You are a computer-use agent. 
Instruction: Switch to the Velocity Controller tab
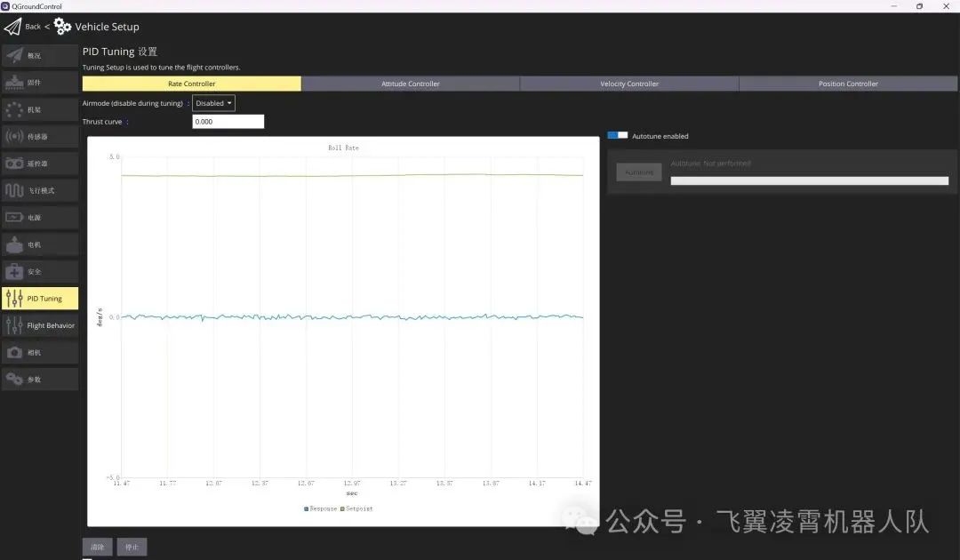629,84
